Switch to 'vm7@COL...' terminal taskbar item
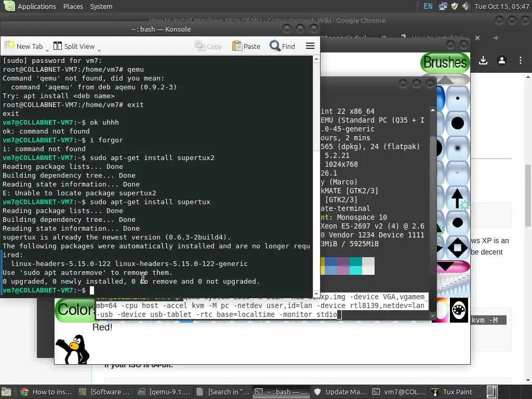The width and height of the screenshot is (532, 399). coord(398,392)
